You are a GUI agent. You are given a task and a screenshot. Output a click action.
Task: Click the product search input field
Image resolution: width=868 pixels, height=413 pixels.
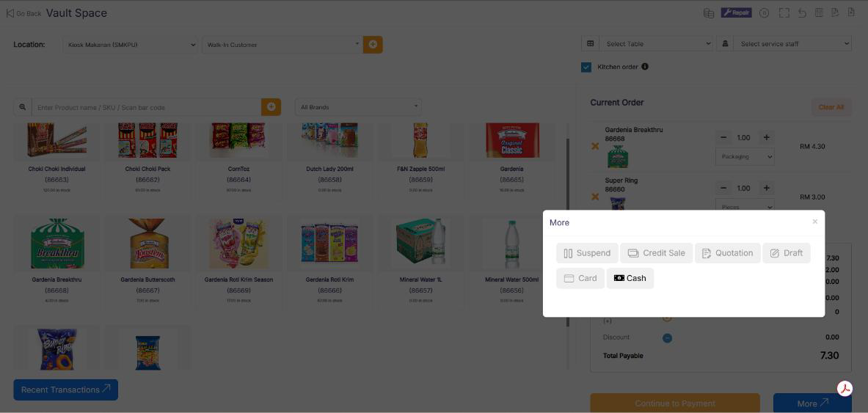[146, 107]
